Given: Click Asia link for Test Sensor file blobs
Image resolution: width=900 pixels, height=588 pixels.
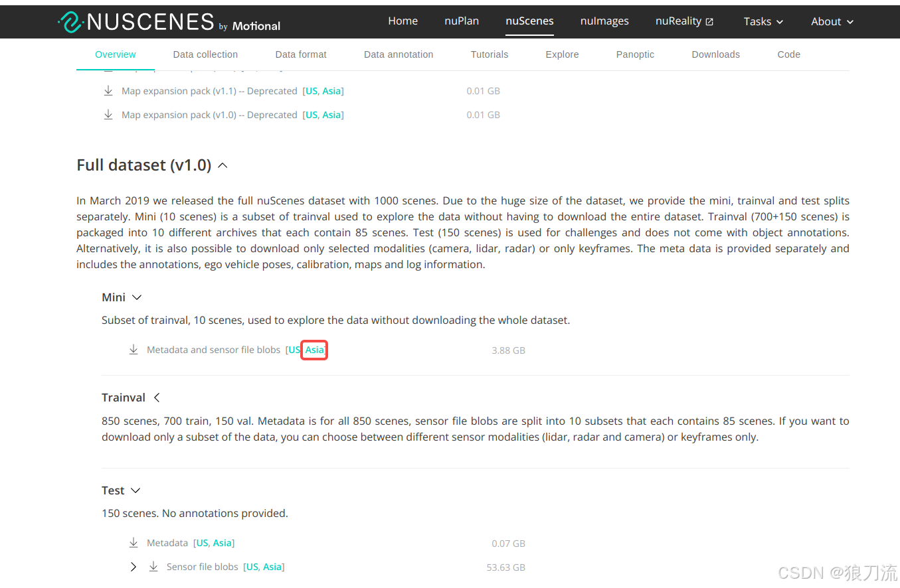Looking at the screenshot, I should 272,567.
